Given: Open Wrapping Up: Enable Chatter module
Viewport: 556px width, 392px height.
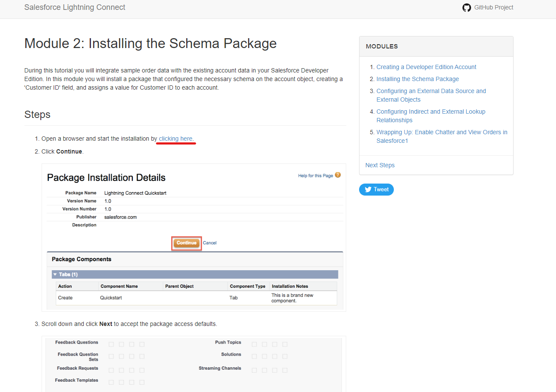Looking at the screenshot, I should click(x=442, y=136).
